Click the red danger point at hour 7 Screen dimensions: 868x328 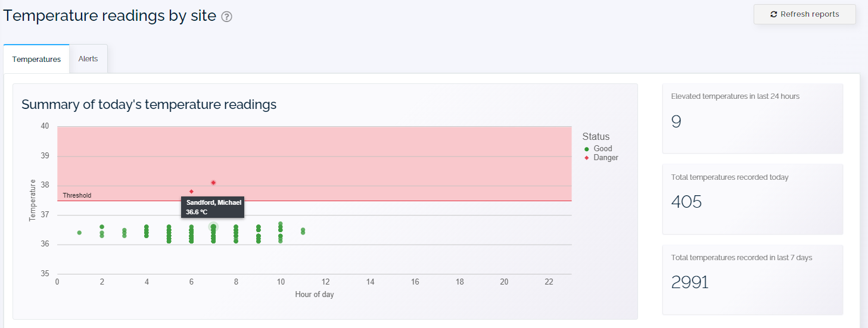click(213, 183)
